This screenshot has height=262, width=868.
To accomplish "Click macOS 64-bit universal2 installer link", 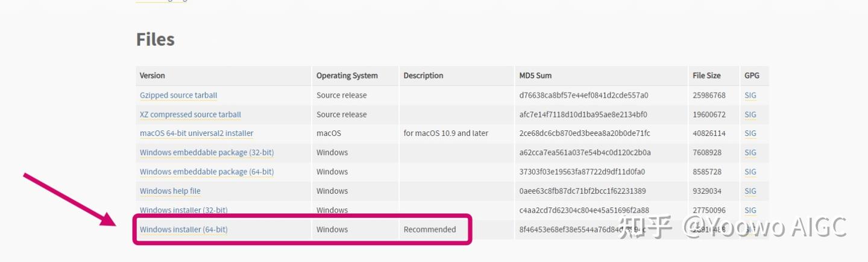I will (x=197, y=133).
